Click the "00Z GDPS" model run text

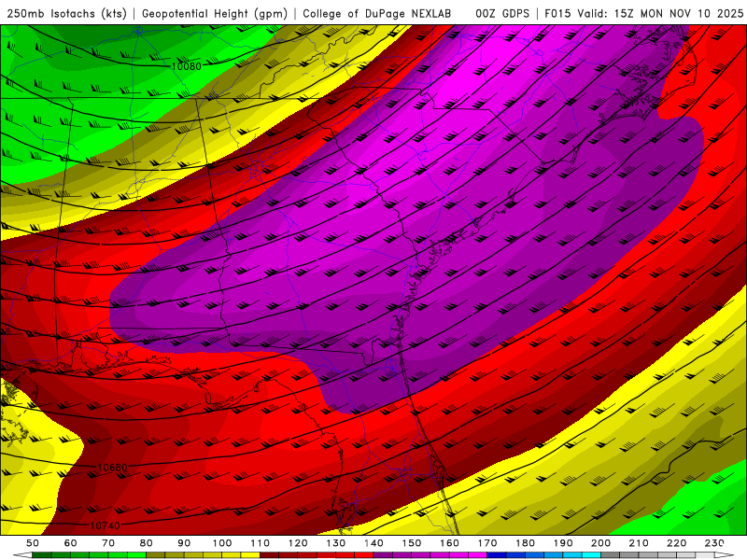pos(502,14)
